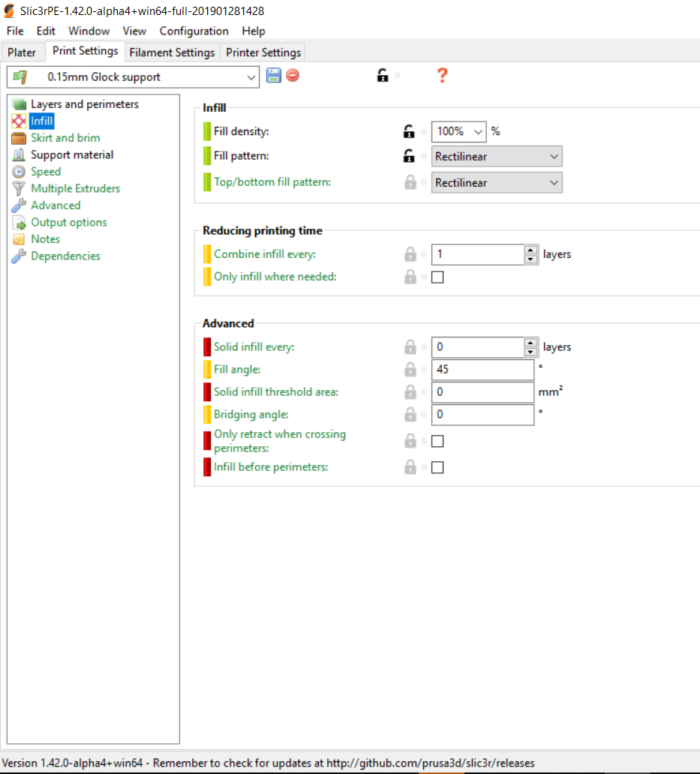Toggle Only retract when crossing perimeters
Image resolution: width=700 pixels, height=774 pixels.
(x=437, y=442)
